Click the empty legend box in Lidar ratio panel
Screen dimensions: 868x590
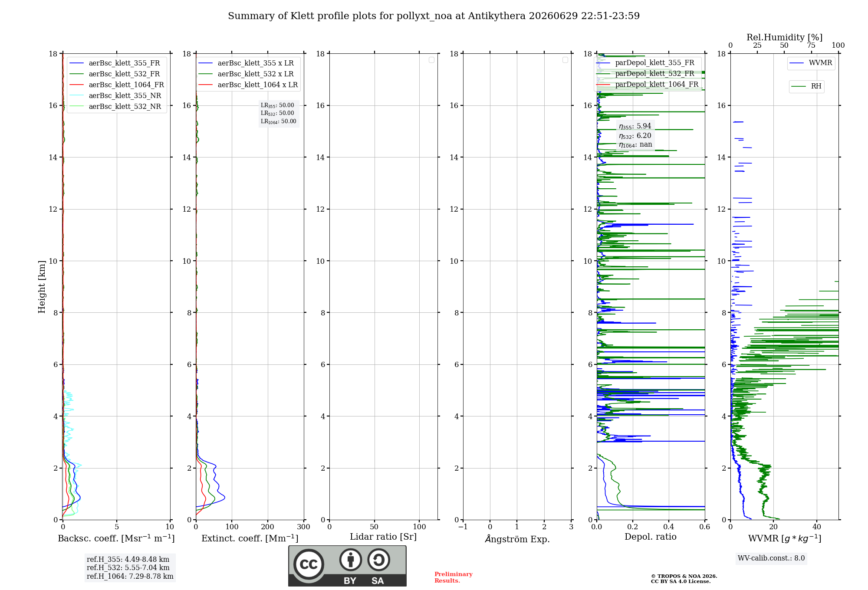(x=431, y=60)
